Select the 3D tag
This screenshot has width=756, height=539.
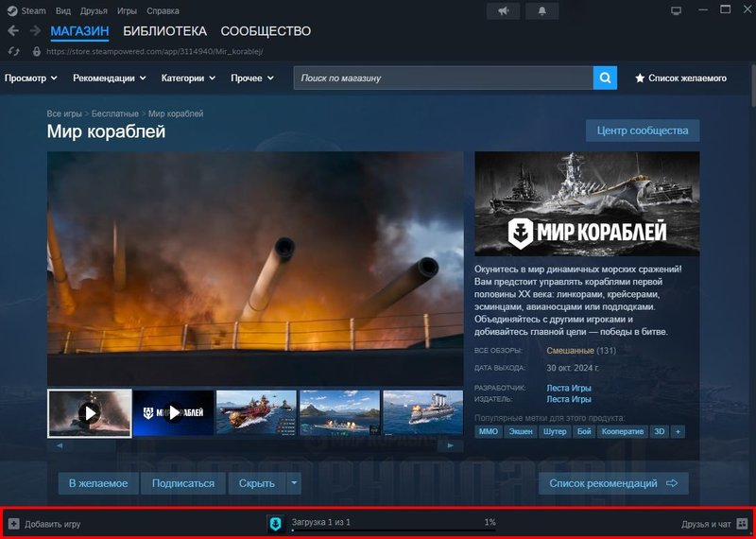[x=659, y=432]
